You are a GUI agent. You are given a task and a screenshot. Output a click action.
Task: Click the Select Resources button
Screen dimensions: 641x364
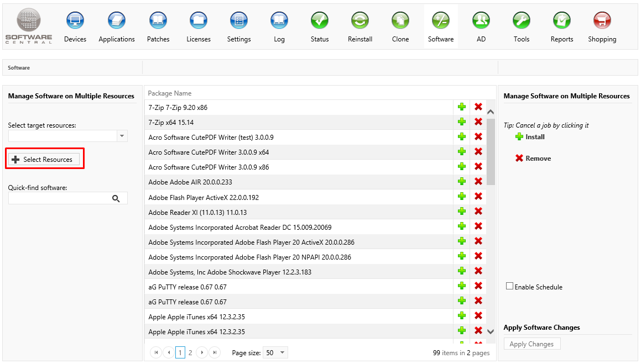(x=44, y=159)
